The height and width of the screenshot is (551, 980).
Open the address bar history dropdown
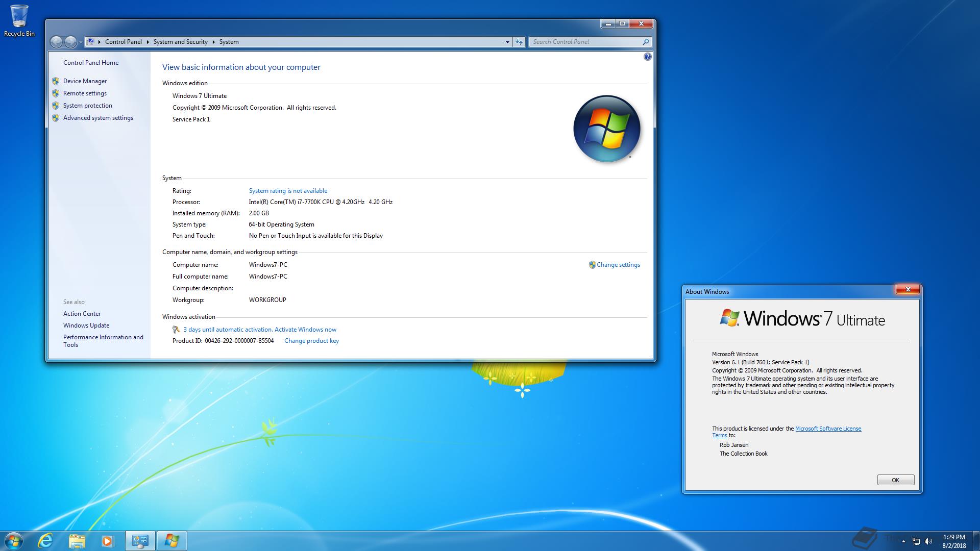[x=507, y=42]
